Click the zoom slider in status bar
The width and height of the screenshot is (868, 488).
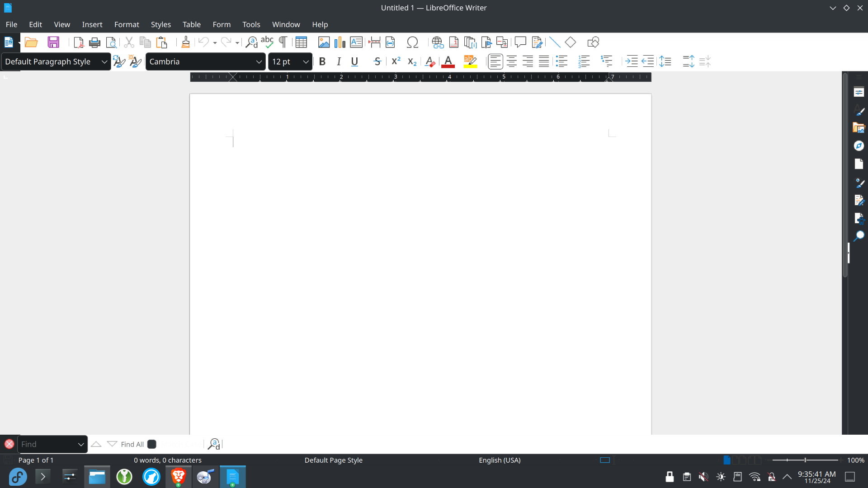(x=805, y=460)
